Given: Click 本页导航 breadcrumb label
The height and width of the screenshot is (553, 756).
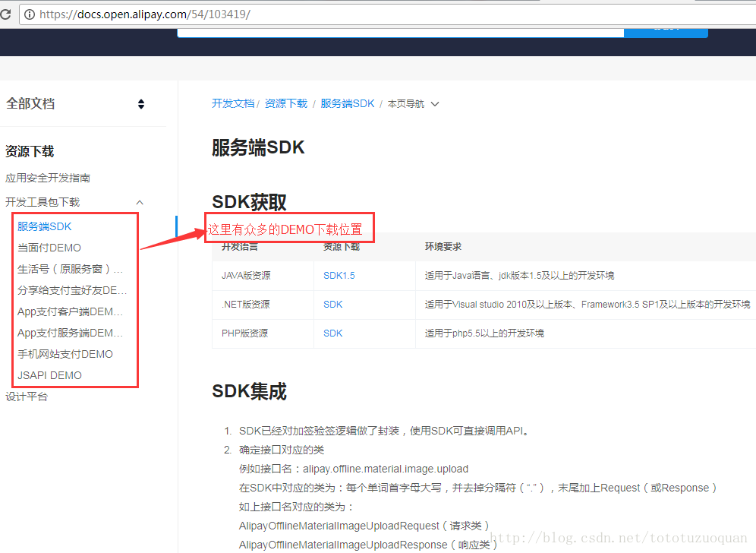Looking at the screenshot, I should (x=406, y=104).
